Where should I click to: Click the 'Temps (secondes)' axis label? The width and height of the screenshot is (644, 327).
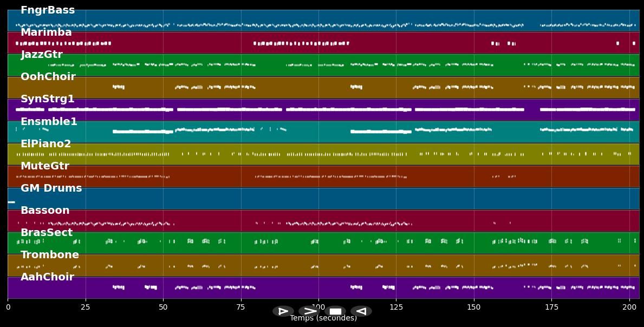[x=323, y=318]
